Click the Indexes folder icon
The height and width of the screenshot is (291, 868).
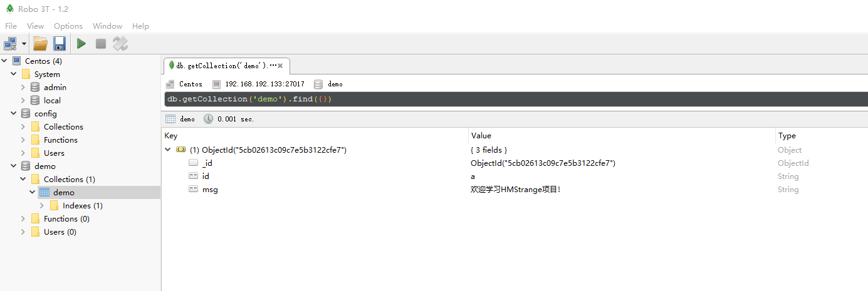54,205
